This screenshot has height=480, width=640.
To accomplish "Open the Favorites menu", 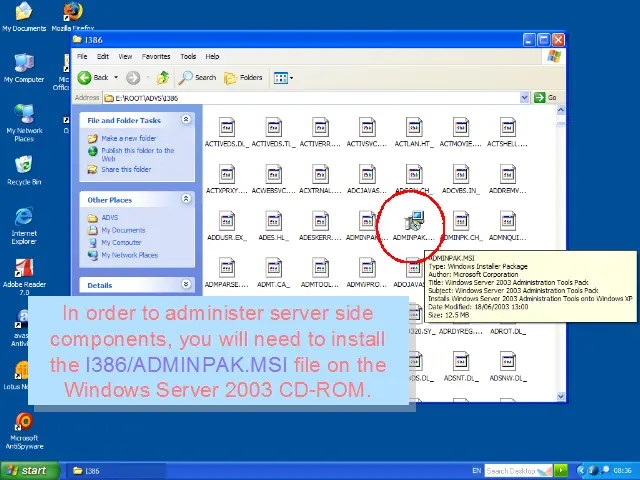I will tap(155, 56).
